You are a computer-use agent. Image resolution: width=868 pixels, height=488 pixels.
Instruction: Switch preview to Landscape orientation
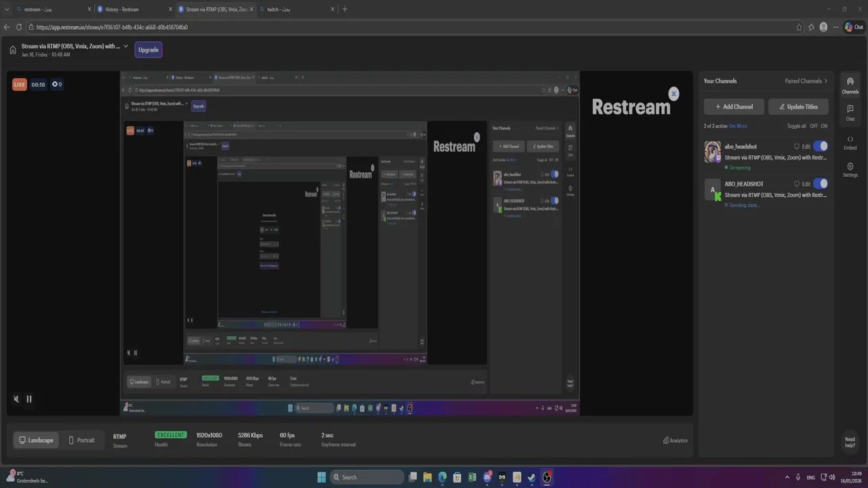(36, 440)
